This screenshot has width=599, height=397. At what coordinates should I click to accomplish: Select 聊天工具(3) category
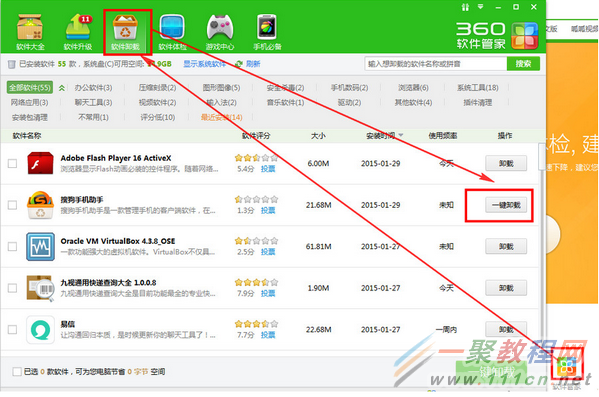(x=93, y=102)
